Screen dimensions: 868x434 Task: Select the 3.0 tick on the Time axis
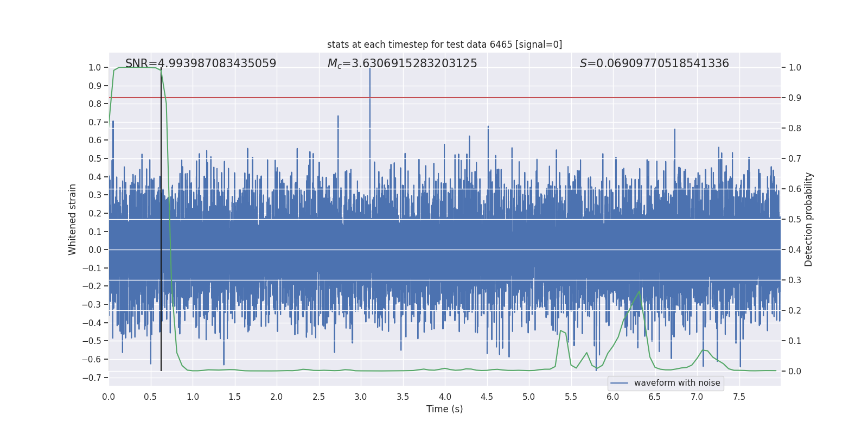[361, 397]
